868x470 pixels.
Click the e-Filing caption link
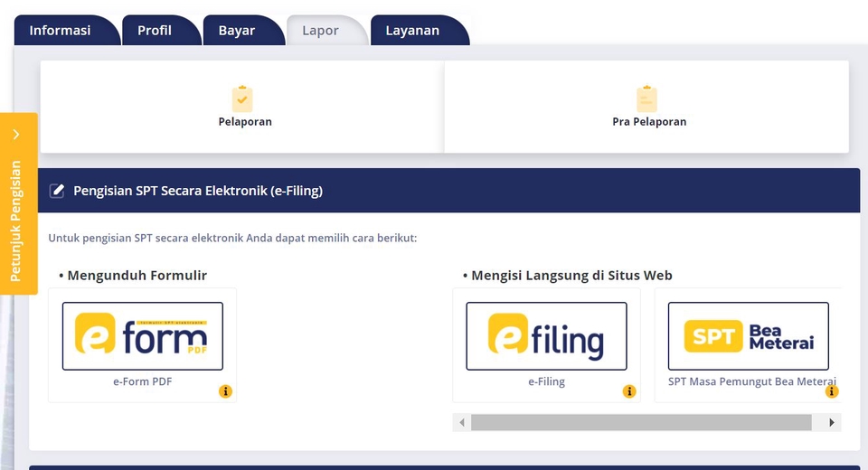pos(546,381)
